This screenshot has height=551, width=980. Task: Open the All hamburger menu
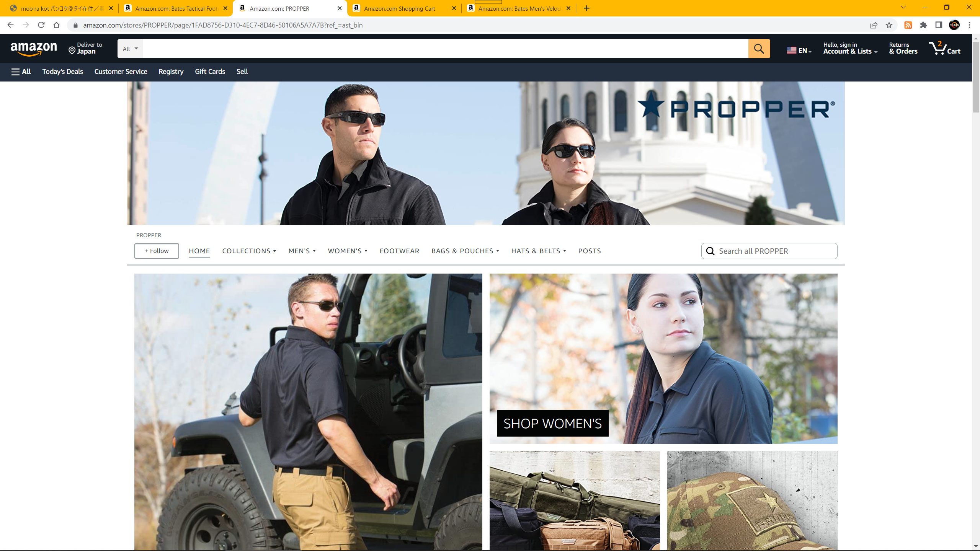coord(21,72)
